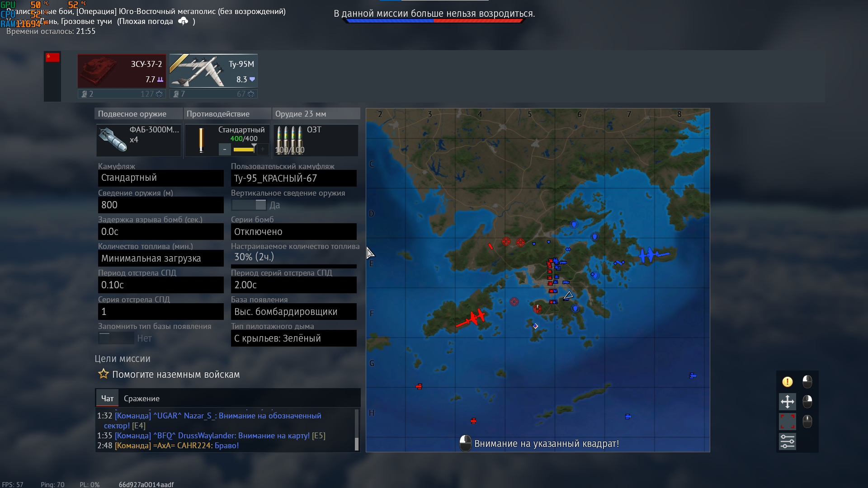
Task: Select the ЗСУ-37-2 vehicle card
Action: tap(122, 71)
